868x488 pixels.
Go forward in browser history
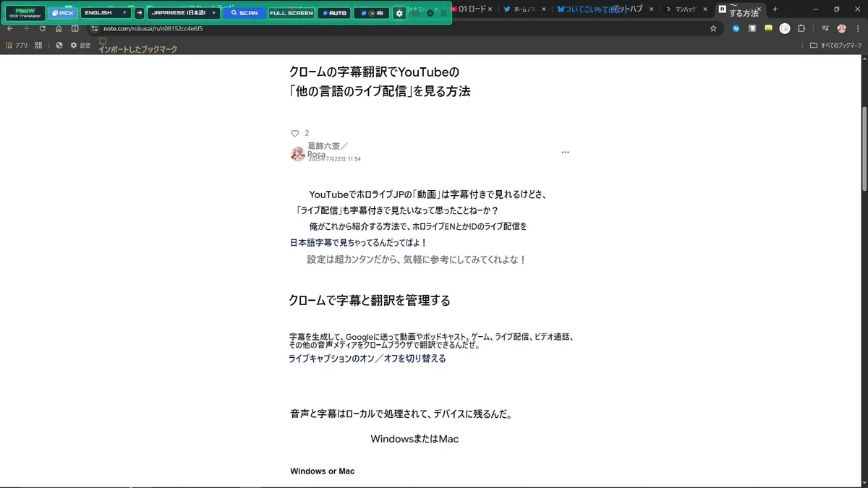[x=27, y=28]
